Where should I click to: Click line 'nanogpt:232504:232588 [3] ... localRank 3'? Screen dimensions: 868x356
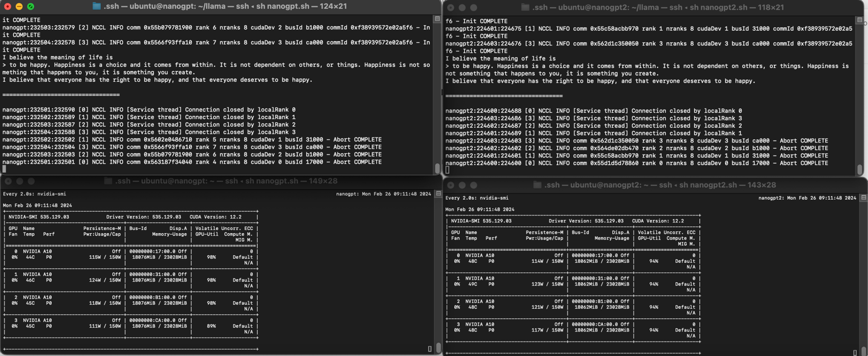pos(149,132)
